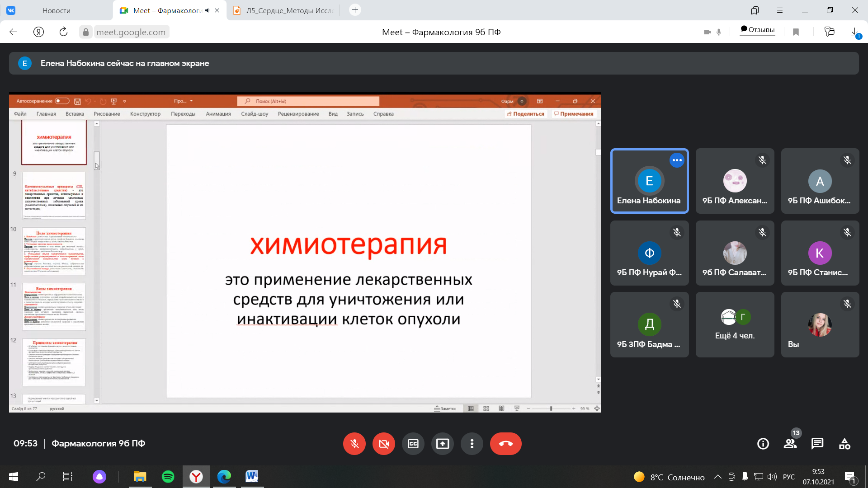Click the site lock security icon
The width and height of the screenshot is (868, 488).
point(85,32)
